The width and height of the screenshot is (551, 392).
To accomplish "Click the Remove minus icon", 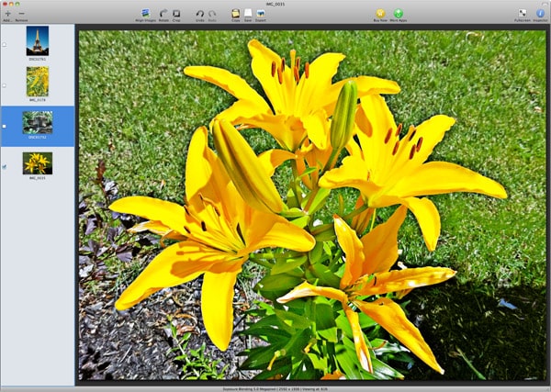I will [22, 13].
